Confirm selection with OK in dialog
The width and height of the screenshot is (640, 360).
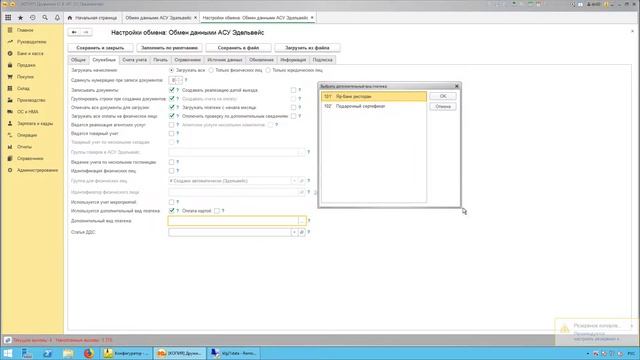coord(443,96)
